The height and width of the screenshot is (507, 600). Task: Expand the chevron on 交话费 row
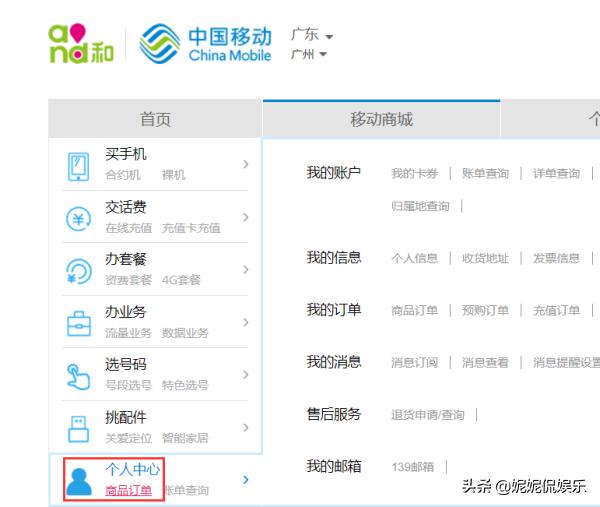[x=246, y=217]
